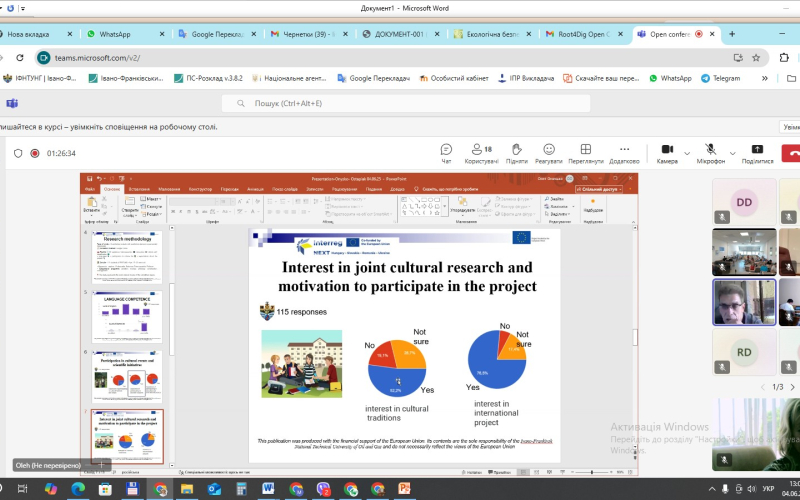Viewport: 800px width, 500px height.
Task: Switch to the Root4Dig Open tab
Action: pyautogui.click(x=584, y=34)
